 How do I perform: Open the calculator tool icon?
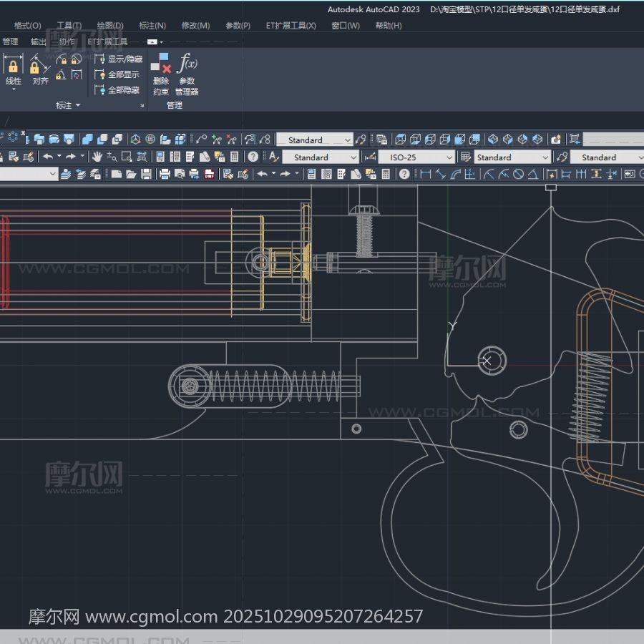[234, 157]
